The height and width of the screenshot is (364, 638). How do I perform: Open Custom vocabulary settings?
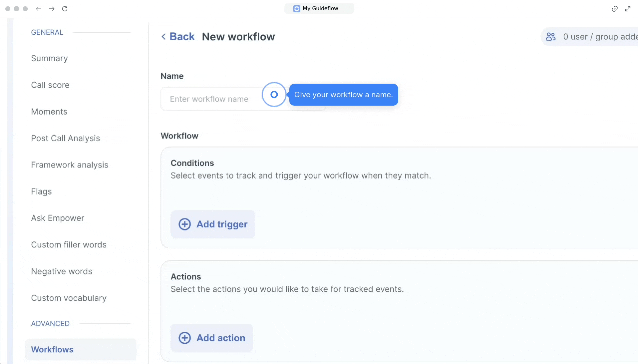coord(69,298)
